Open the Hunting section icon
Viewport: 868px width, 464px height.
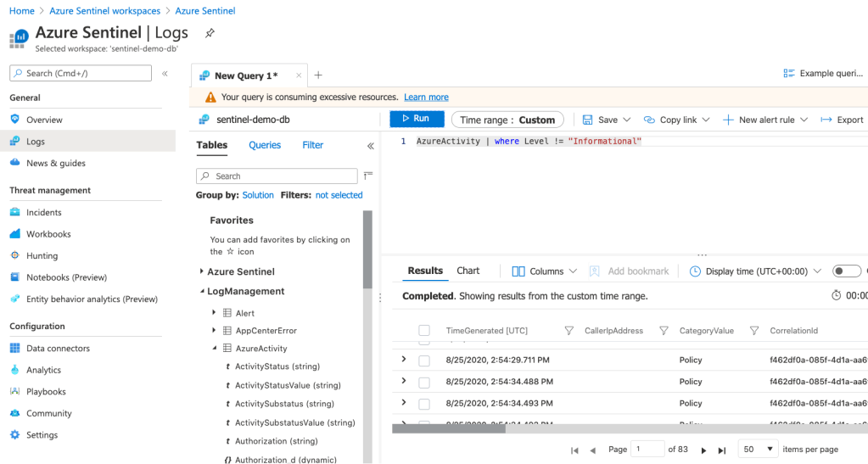[x=15, y=255]
